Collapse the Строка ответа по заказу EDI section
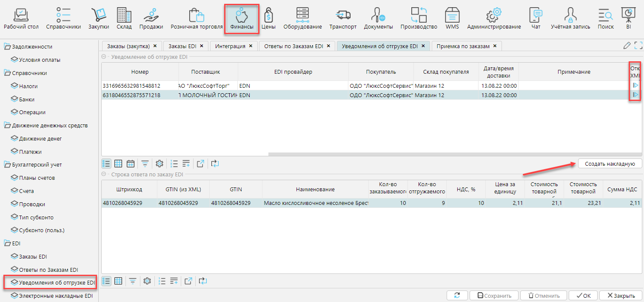This screenshot has height=302, width=644. click(104, 174)
